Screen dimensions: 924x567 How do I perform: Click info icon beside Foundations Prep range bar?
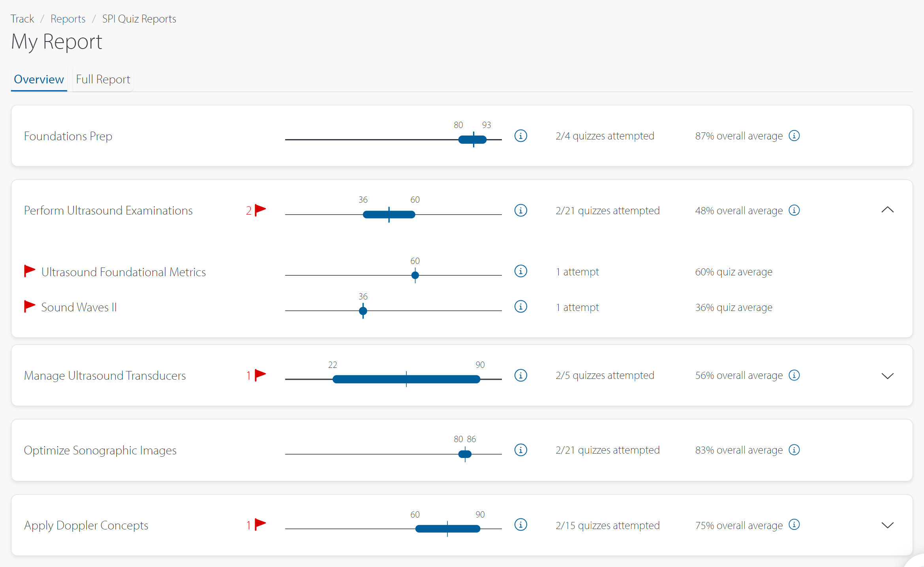520,136
